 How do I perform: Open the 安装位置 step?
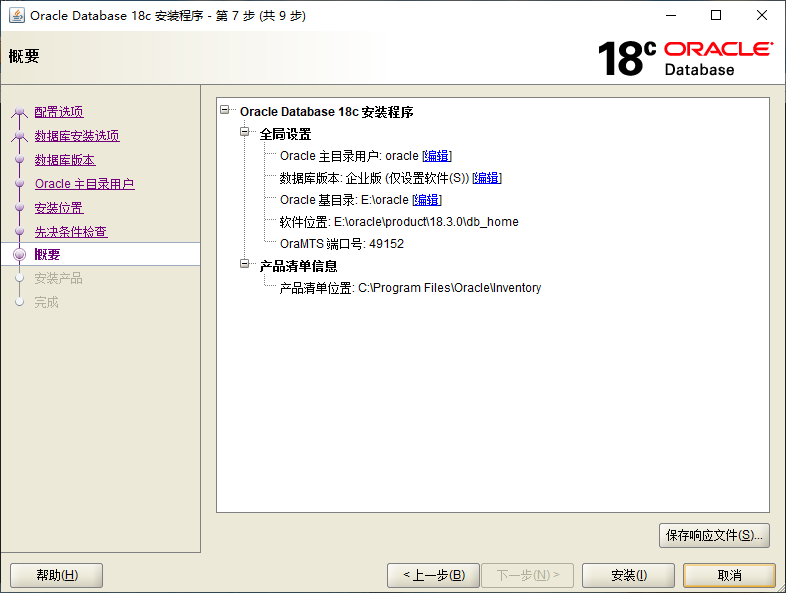(x=59, y=208)
